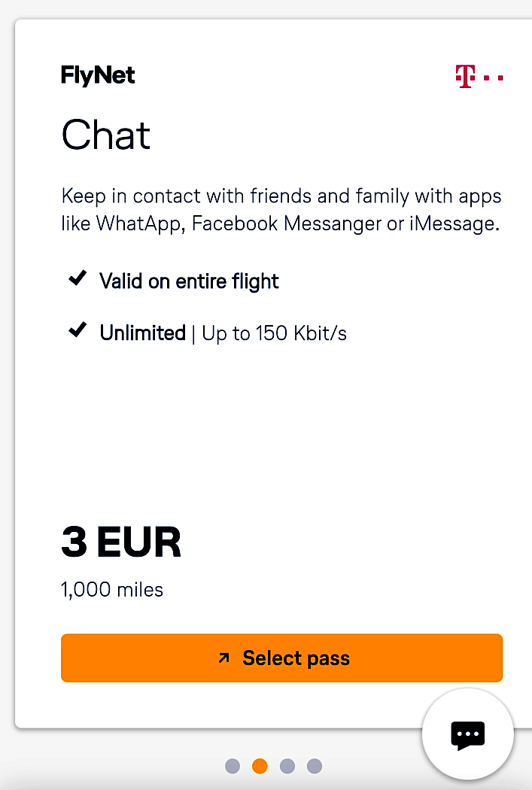Click the checkmark next to Unlimited
This screenshot has height=790, width=532.
point(77,330)
